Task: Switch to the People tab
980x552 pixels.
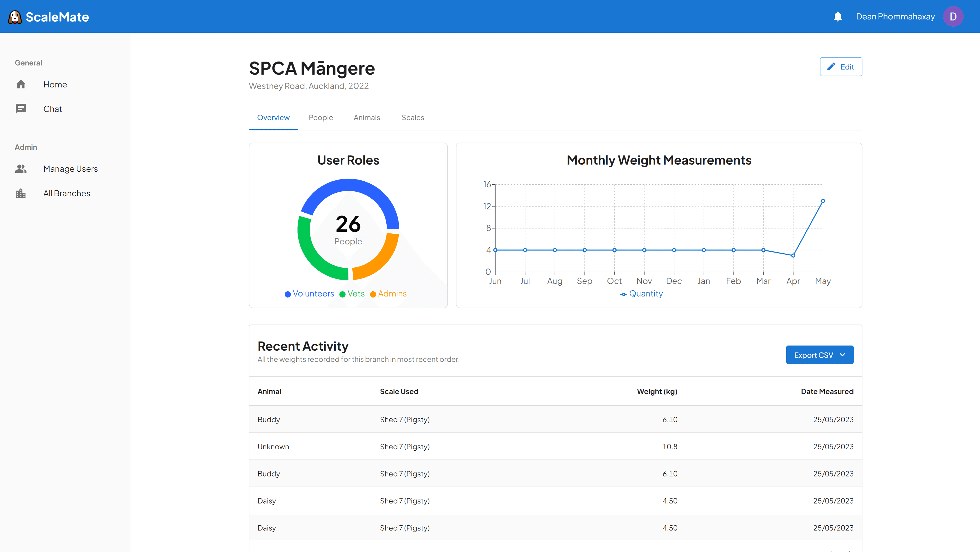Action: point(321,118)
